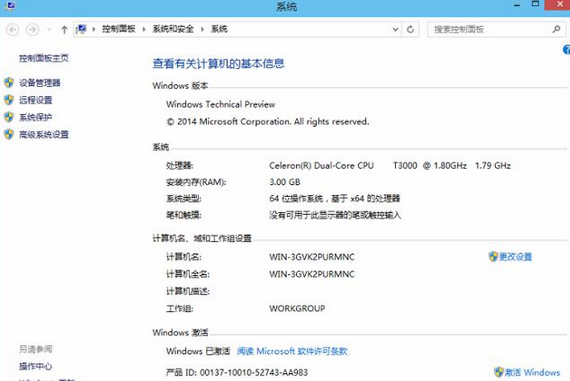Select computer name WIN-3GVK2PURMNC beside 计算机名

pyautogui.click(x=312, y=257)
